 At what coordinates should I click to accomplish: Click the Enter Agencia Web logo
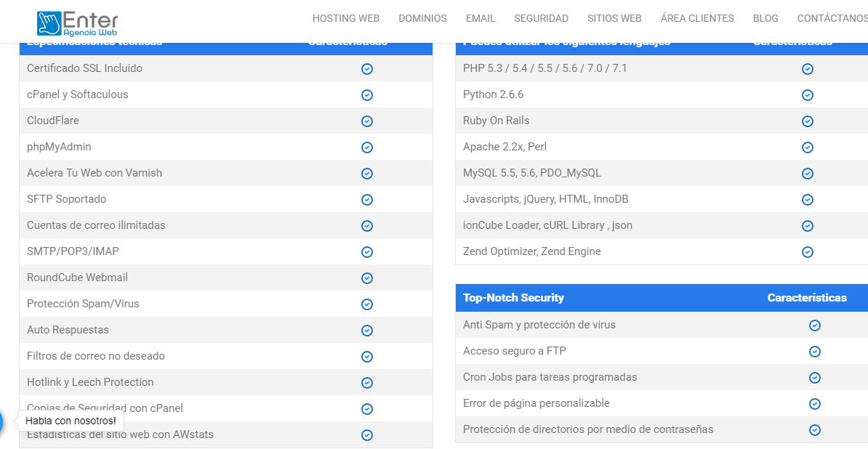[78, 24]
